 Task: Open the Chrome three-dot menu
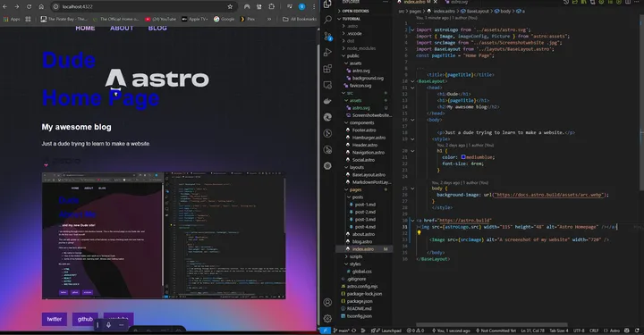[x=314, y=6]
